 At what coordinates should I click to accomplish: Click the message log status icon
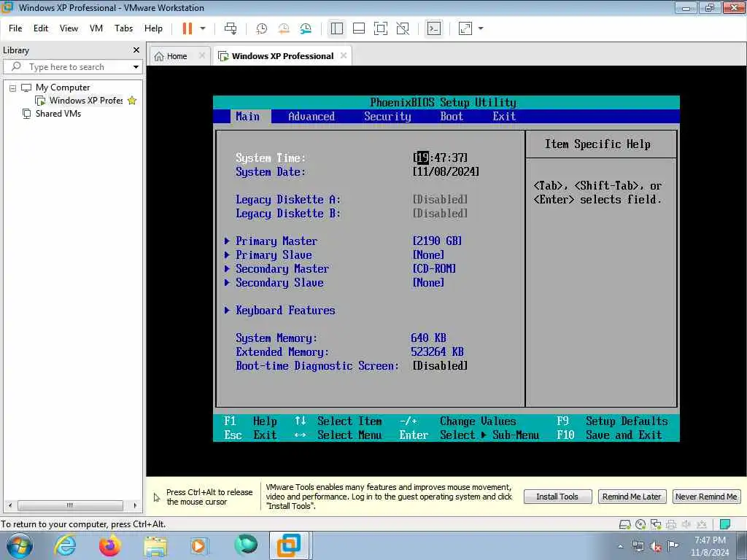point(725,524)
